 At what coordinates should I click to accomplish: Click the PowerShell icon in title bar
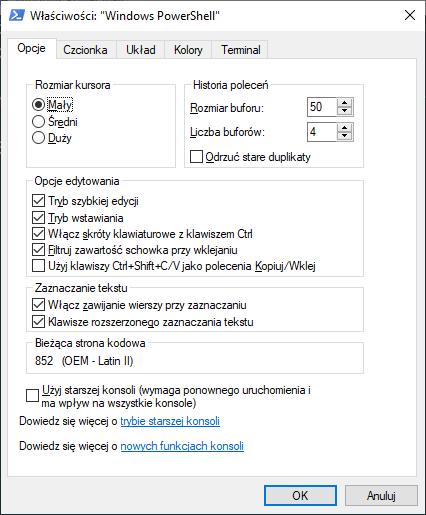tap(17, 15)
